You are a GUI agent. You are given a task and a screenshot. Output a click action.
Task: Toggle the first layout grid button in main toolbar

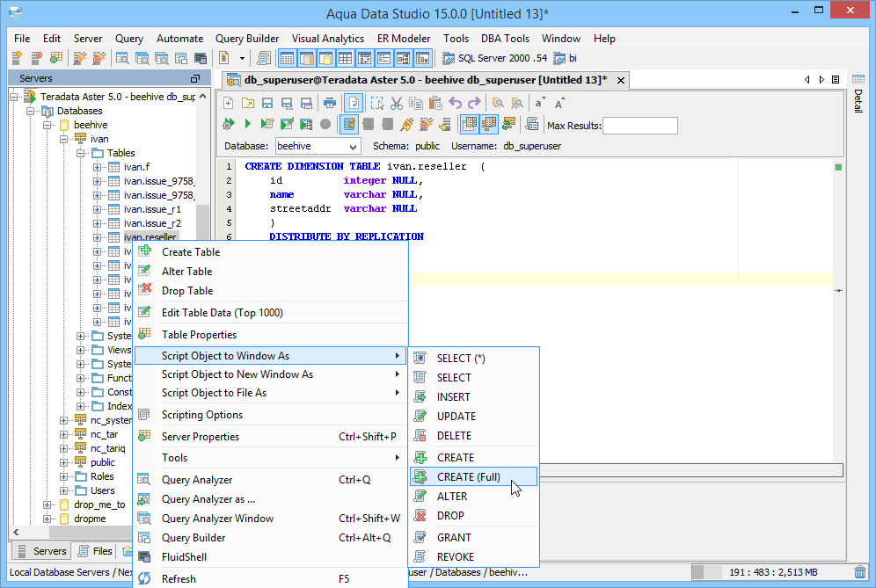(x=287, y=58)
